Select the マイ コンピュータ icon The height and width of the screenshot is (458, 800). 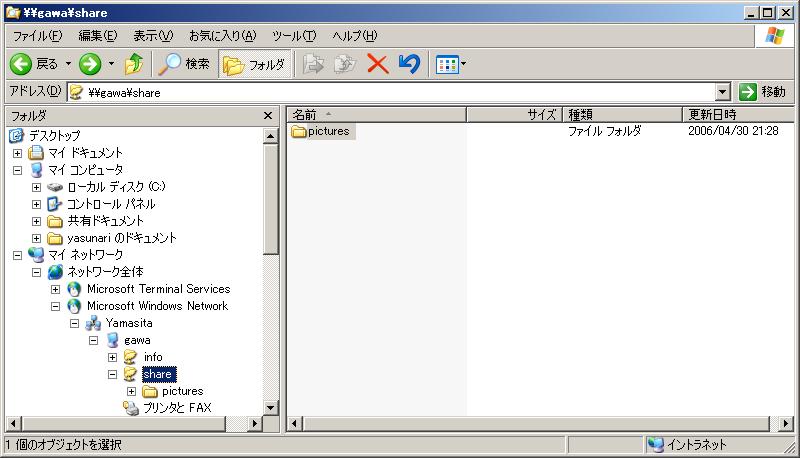pyautogui.click(x=36, y=169)
